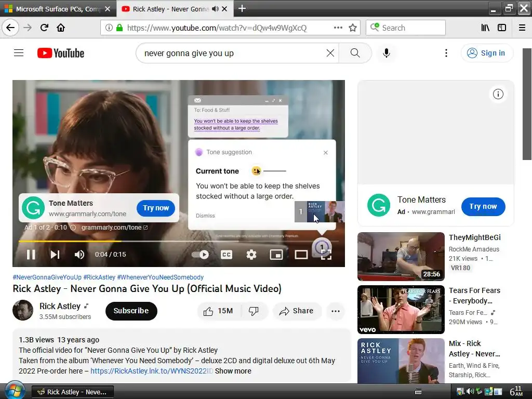Select the Rick Astley browser tab

(x=170, y=9)
